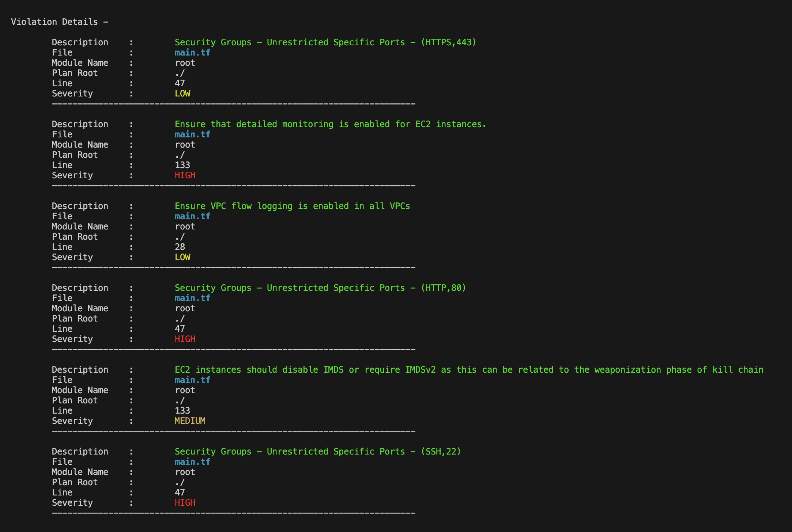This screenshot has height=532, width=792.
Task: Click the 'Violation Details' heading text
Action: 54,22
